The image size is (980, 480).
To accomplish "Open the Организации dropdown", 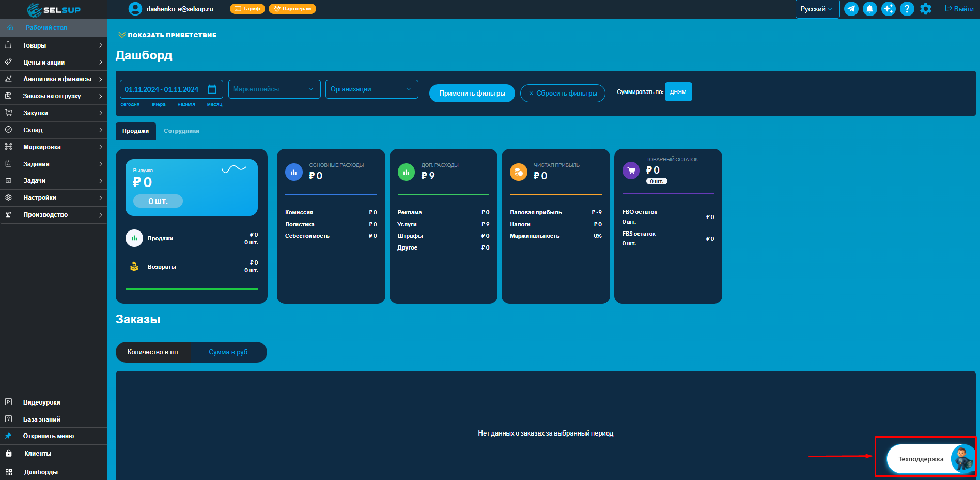I will click(371, 89).
